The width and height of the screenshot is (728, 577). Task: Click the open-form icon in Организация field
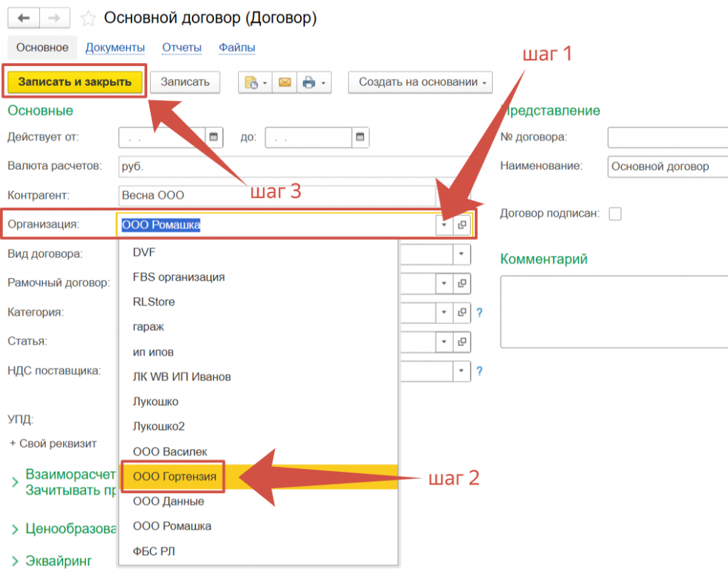[x=462, y=225]
